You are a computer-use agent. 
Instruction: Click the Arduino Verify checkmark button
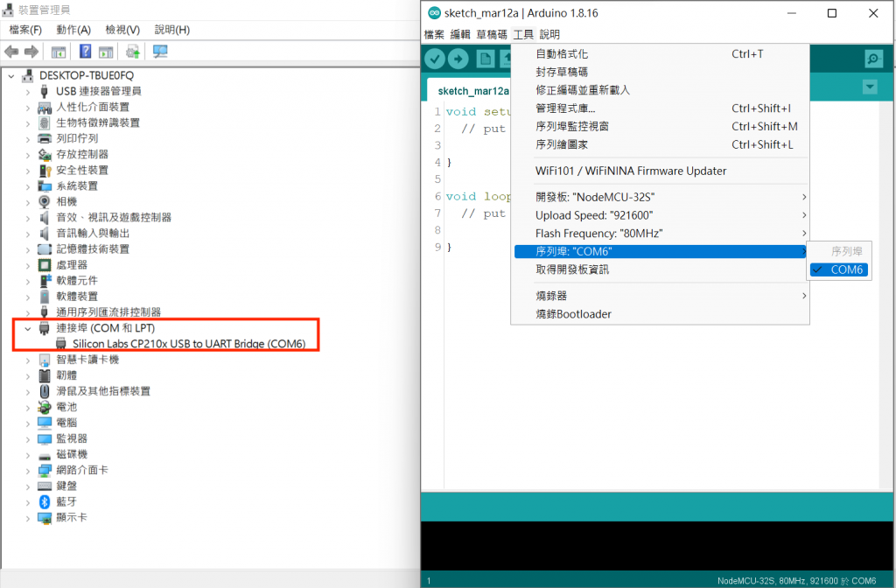pos(435,59)
